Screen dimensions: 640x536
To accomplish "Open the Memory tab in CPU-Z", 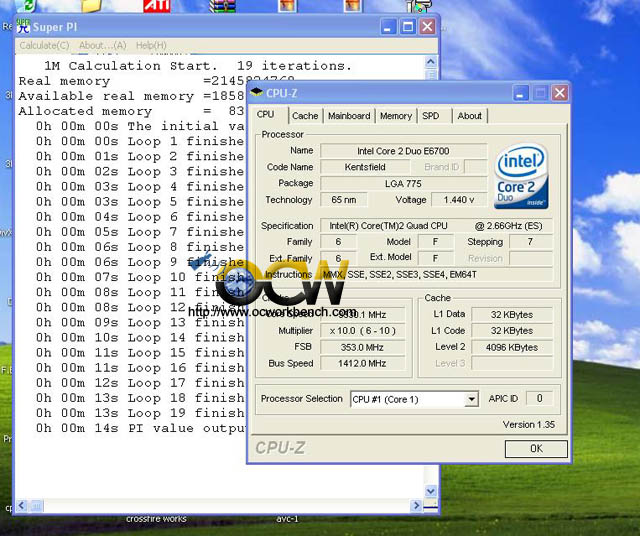I will point(396,116).
